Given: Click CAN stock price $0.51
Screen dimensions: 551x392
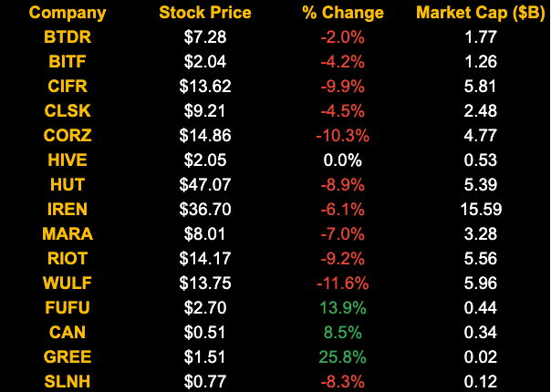Looking at the screenshot, I should (x=206, y=333).
